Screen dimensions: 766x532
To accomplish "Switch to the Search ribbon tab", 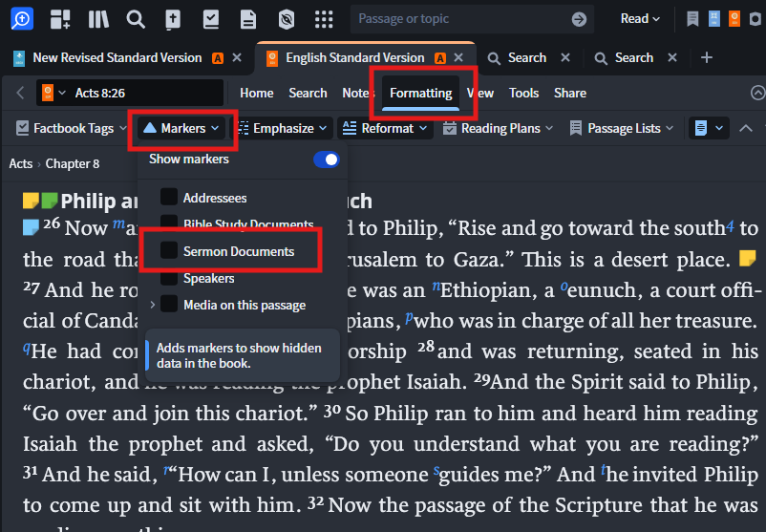I will (x=308, y=93).
